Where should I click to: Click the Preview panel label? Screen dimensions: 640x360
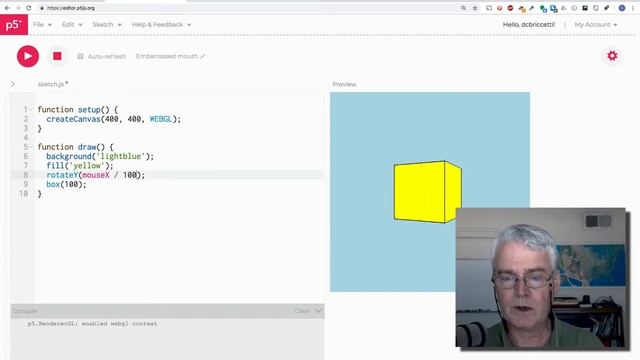pyautogui.click(x=344, y=84)
